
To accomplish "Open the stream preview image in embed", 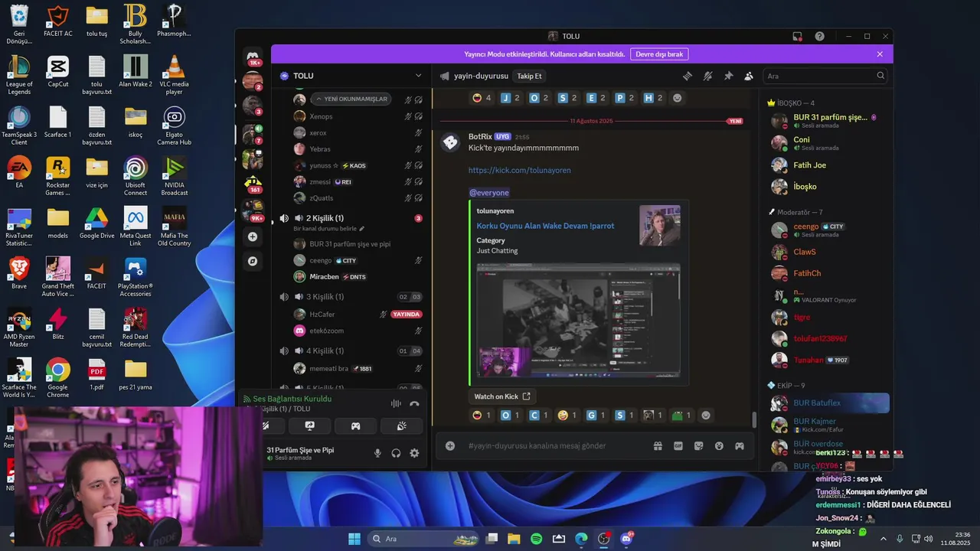I will coord(578,320).
